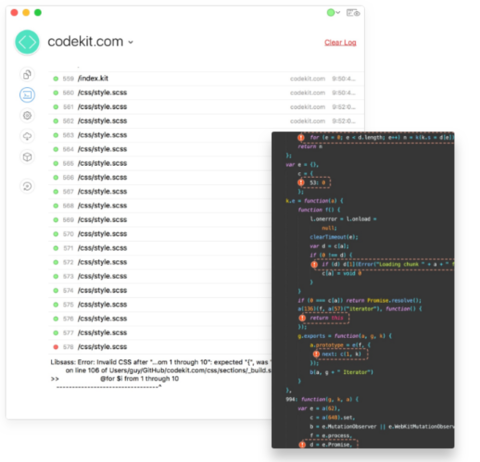
Task: Click the error marker next to 'next: c(1, k)'
Action: (x=316, y=354)
